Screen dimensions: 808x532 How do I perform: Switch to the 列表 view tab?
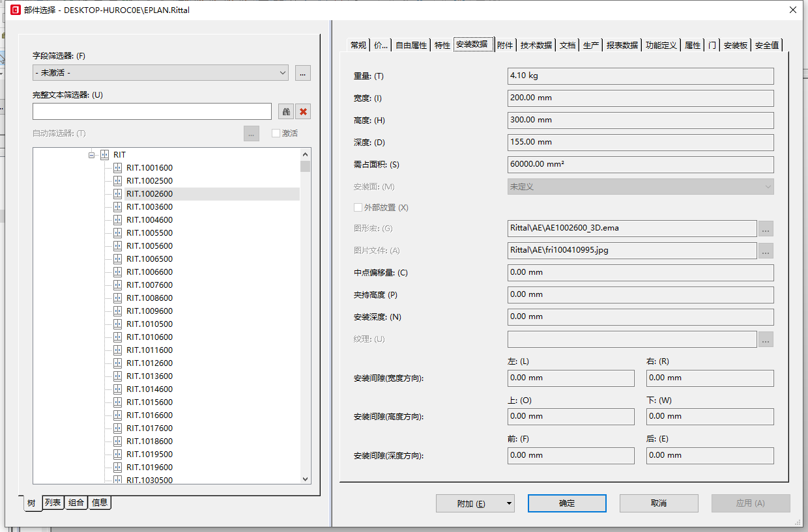[53, 503]
